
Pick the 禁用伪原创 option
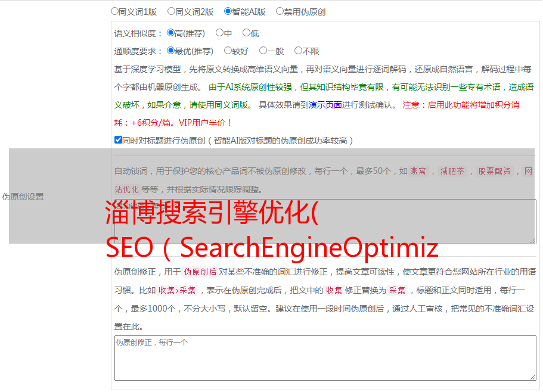(280, 11)
